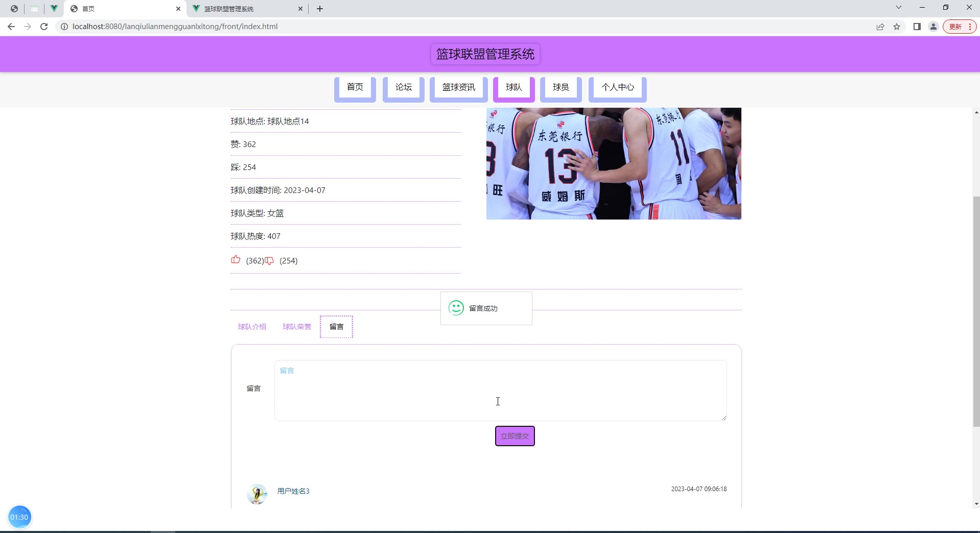Click the browser forward arrow
The height and width of the screenshot is (533, 980).
[28, 27]
